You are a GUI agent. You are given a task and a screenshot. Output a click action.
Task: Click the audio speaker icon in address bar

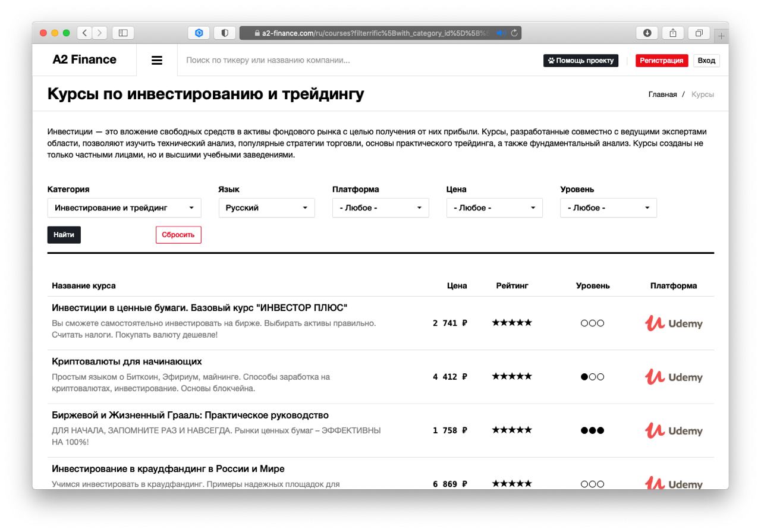click(501, 33)
